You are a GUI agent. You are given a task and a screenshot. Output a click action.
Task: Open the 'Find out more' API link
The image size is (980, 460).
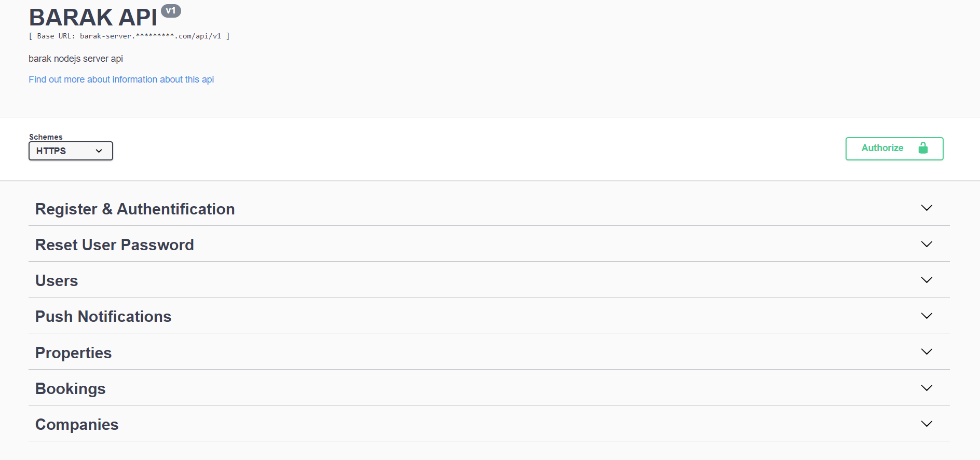click(121, 79)
